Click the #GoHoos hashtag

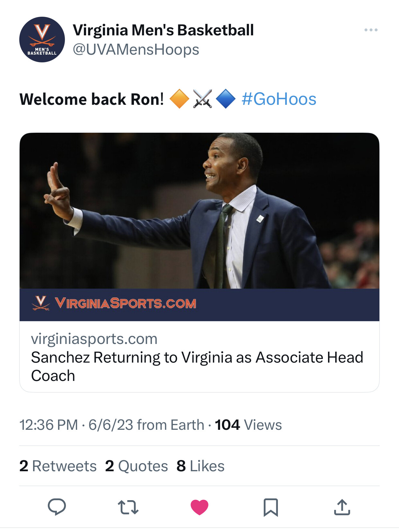tap(279, 99)
